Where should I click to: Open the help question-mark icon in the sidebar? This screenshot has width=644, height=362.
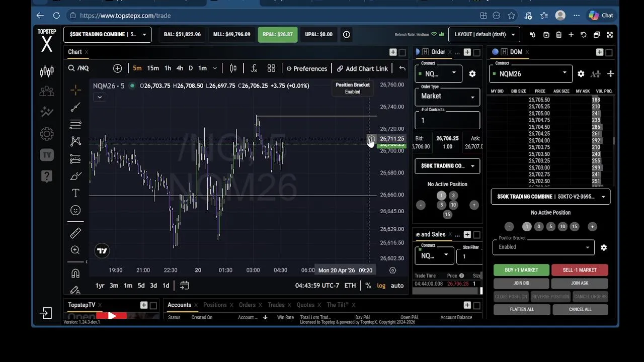coord(47,176)
